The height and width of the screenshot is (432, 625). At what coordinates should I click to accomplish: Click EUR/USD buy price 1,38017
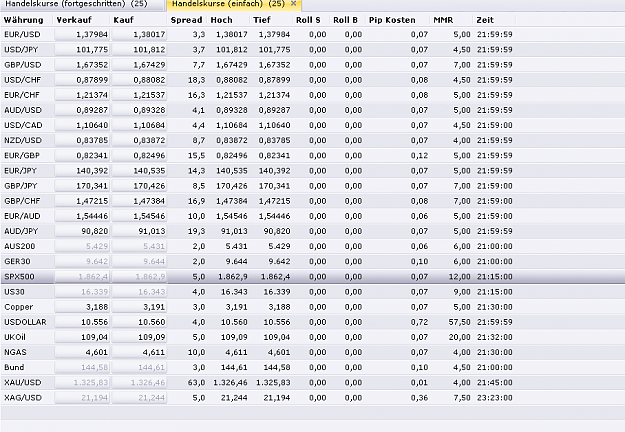tap(139, 35)
